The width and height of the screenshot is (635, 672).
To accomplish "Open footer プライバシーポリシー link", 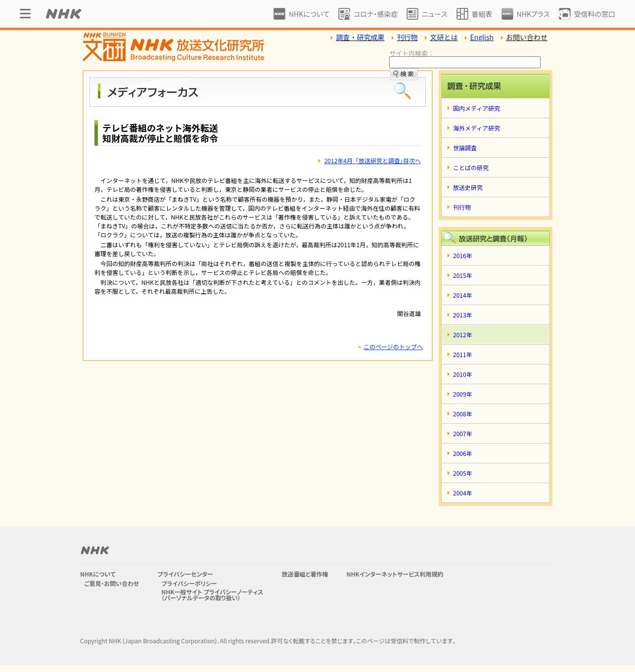I will point(189,584).
